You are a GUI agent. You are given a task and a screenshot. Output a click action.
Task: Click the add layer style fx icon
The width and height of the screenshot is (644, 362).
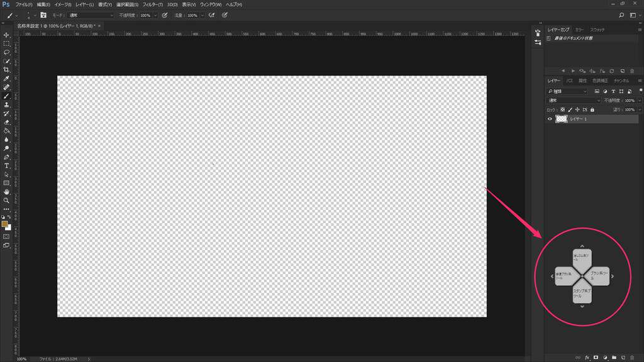tap(587, 357)
